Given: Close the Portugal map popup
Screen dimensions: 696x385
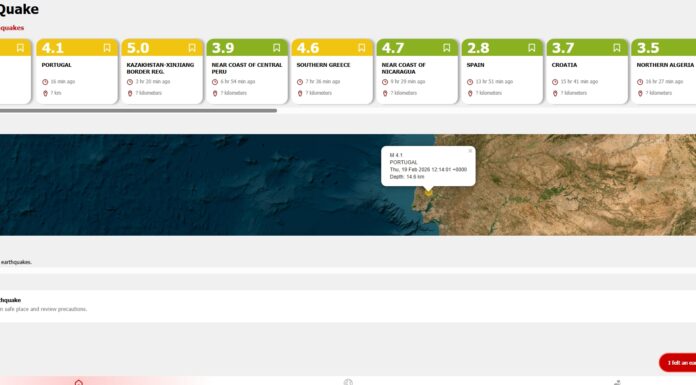Looking at the screenshot, I should pos(470,151).
